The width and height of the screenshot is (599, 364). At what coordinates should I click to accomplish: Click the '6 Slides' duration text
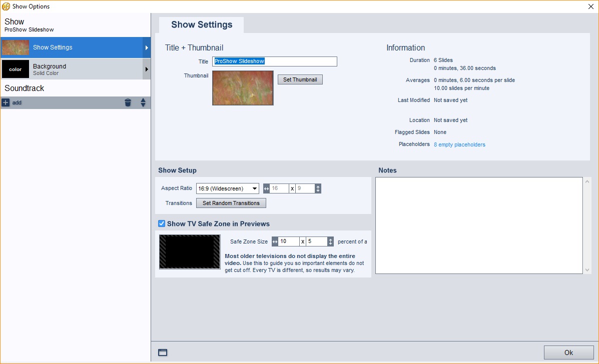tap(443, 60)
